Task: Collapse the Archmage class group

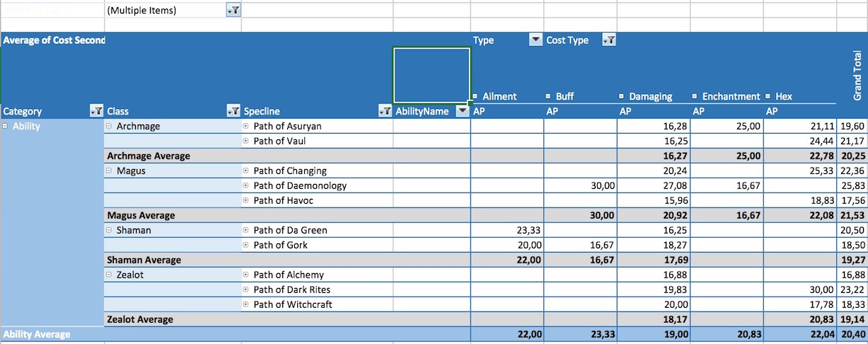Action: click(109, 126)
